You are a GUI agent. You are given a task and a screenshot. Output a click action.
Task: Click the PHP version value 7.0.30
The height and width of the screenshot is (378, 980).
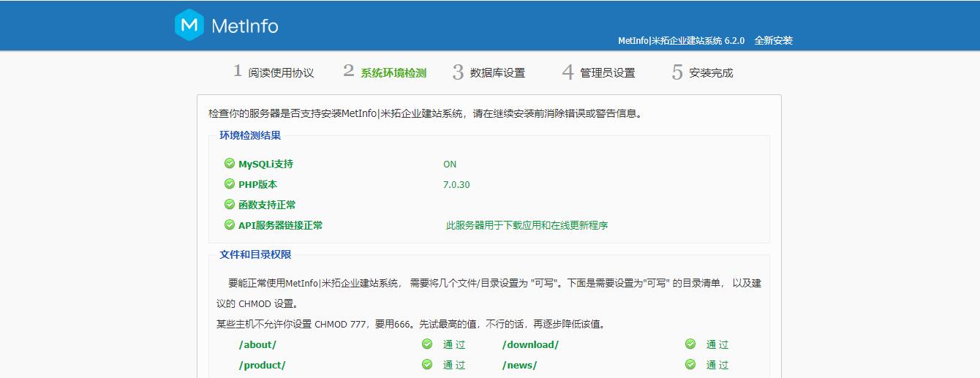(456, 185)
